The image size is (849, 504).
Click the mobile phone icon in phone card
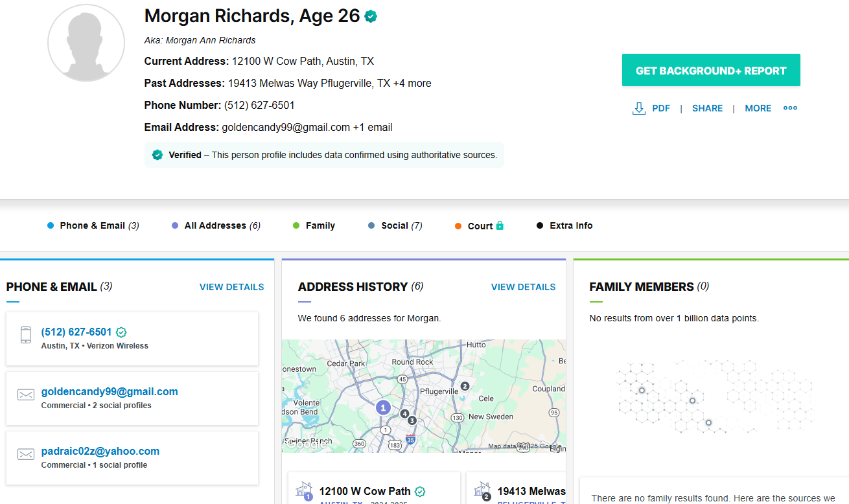pyautogui.click(x=25, y=335)
